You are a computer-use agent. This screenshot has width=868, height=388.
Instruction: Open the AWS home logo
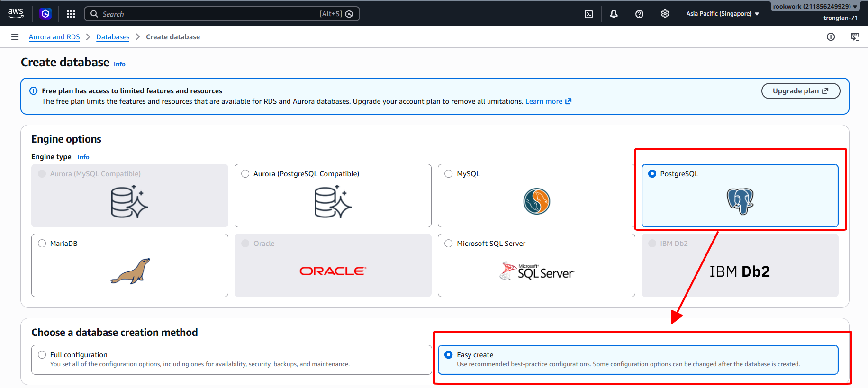[16, 14]
